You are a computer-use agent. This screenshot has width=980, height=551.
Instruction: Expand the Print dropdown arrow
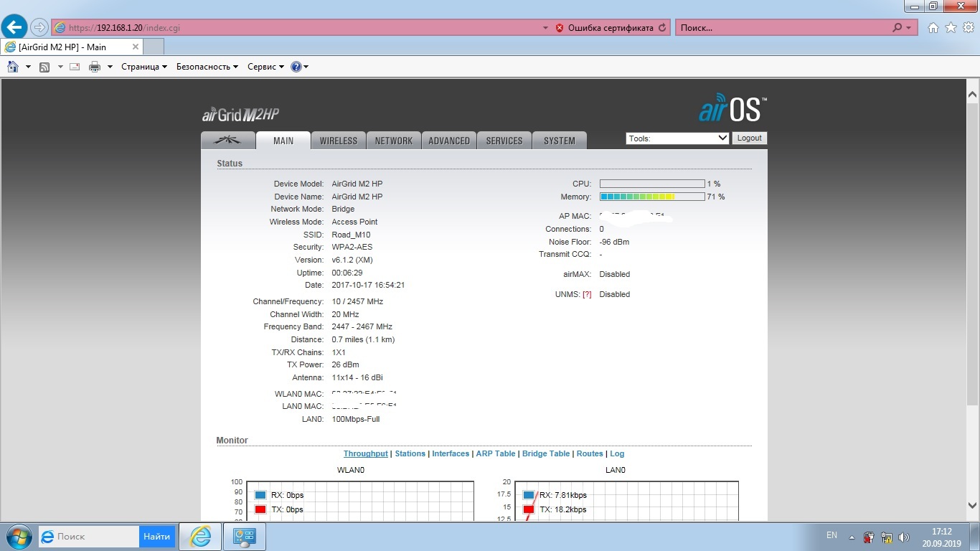(x=110, y=67)
